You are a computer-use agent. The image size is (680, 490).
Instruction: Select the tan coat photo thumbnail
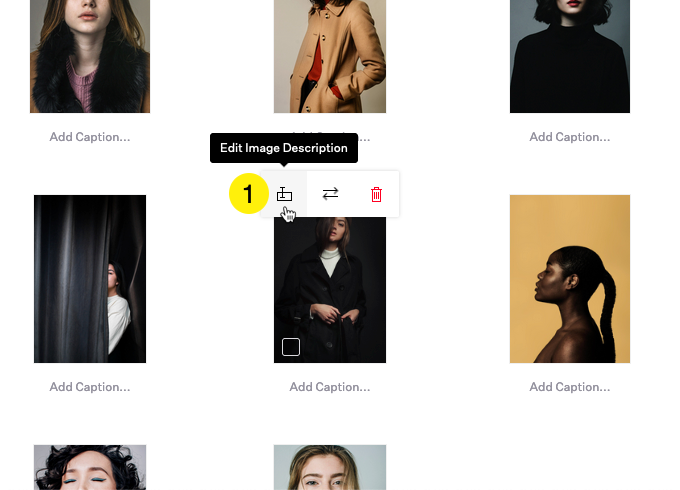coord(330,56)
